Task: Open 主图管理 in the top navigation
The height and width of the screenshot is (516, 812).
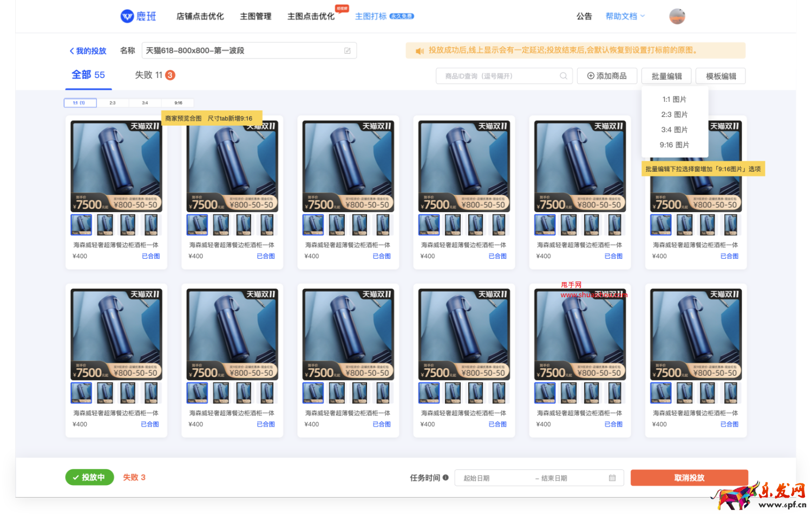Action: (x=256, y=16)
